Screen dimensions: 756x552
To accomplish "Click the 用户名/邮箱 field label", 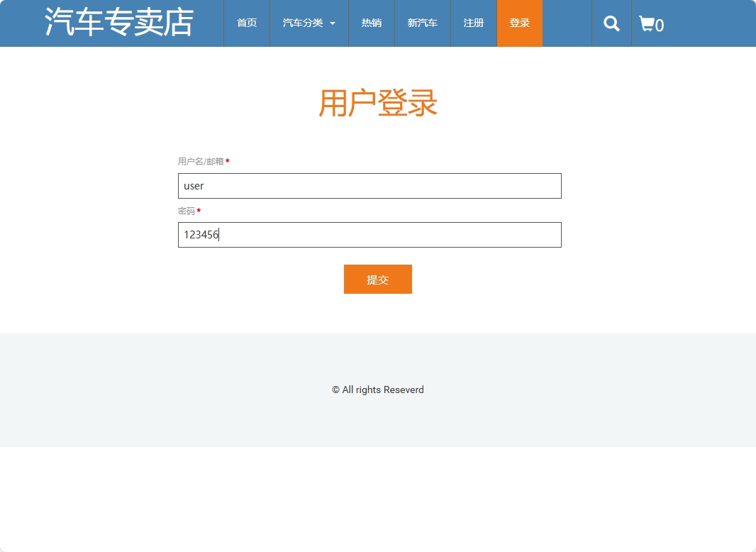I will pos(201,161).
